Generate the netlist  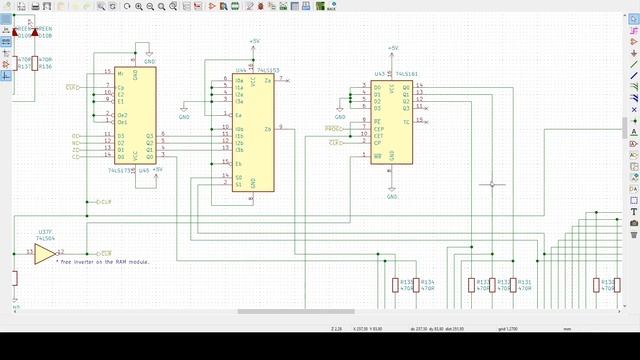pyautogui.click(x=283, y=6)
